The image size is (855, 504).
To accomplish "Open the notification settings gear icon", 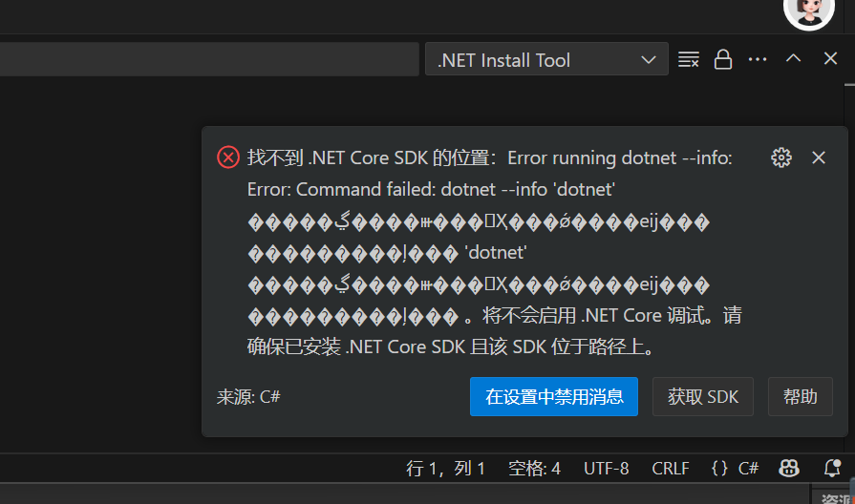I will pyautogui.click(x=780, y=158).
